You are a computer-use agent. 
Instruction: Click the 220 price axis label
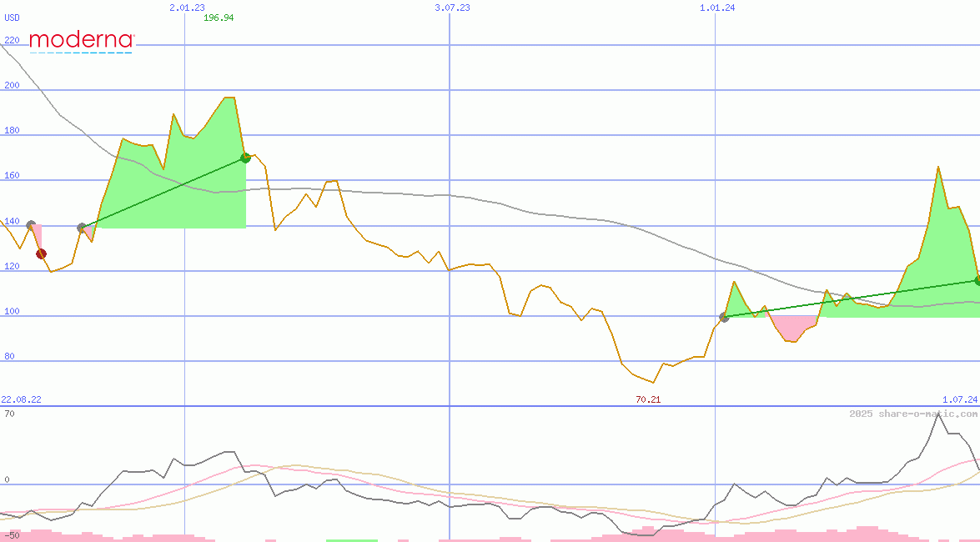(x=12, y=40)
